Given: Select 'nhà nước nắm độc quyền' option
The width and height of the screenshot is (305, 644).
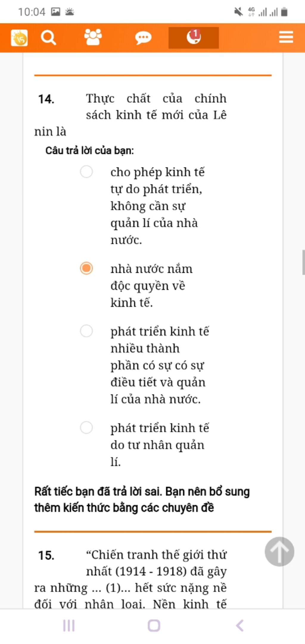Looking at the screenshot, I should point(86,268).
